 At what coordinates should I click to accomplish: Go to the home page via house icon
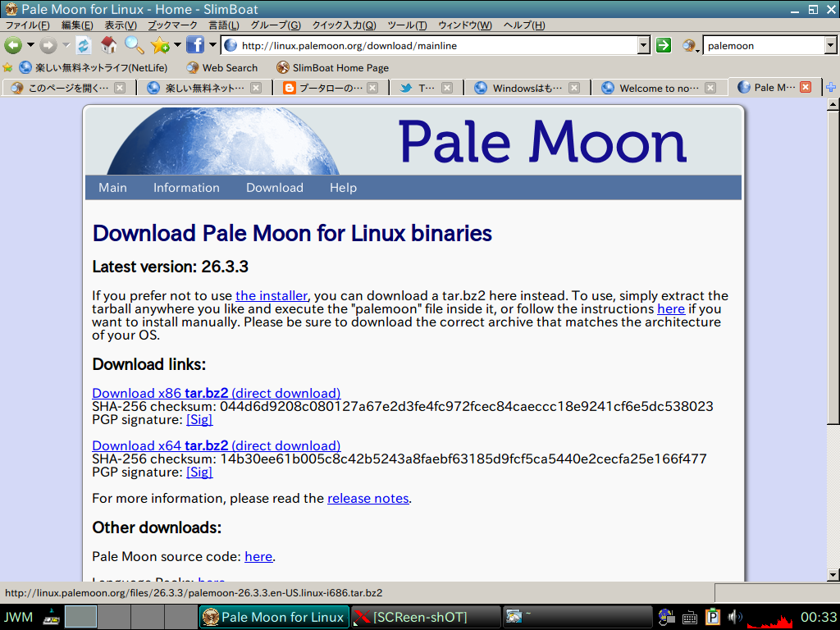109,45
